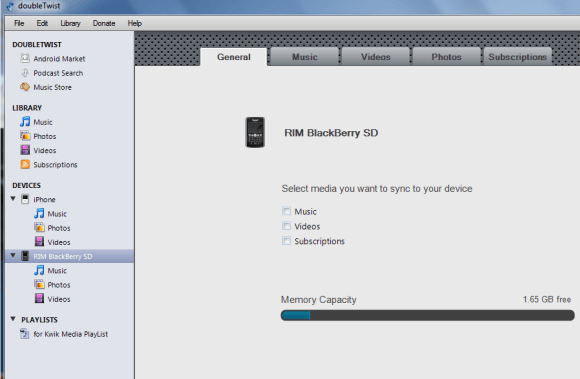Open the for Kwik Media PlayList playlist
This screenshot has width=580, height=379.
(71, 334)
